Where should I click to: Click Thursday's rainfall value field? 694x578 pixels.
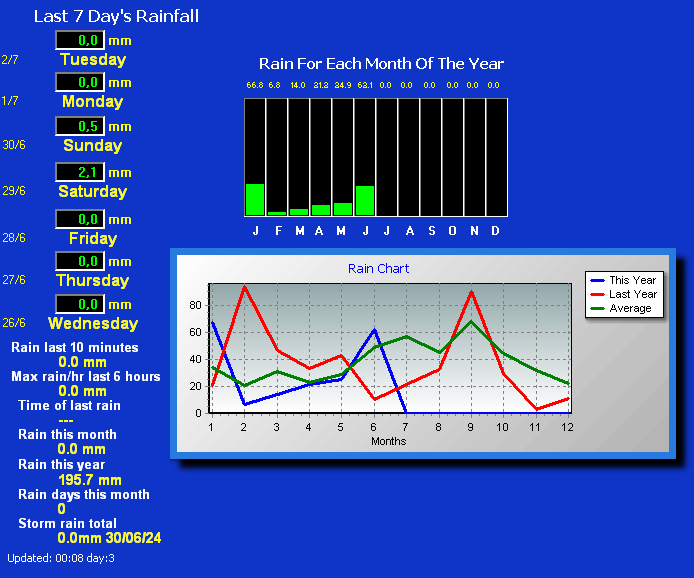[x=80, y=261]
